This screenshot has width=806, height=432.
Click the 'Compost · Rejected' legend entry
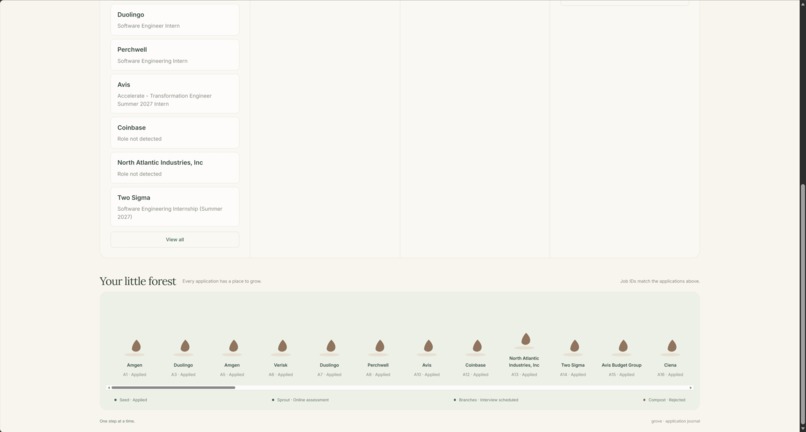point(664,400)
